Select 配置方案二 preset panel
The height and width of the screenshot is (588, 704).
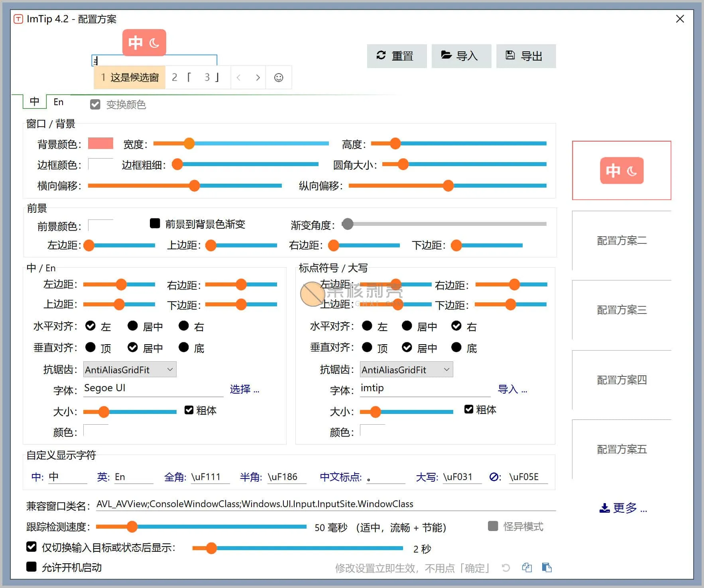click(x=621, y=241)
